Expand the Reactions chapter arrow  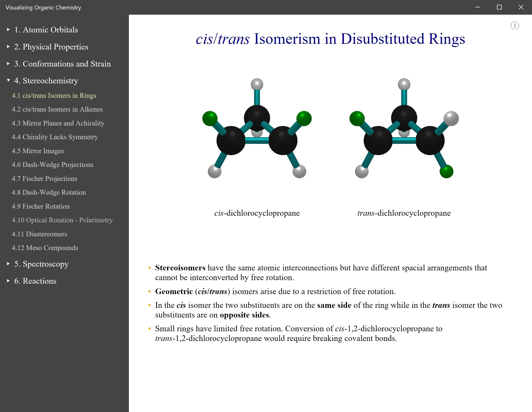[9, 281]
